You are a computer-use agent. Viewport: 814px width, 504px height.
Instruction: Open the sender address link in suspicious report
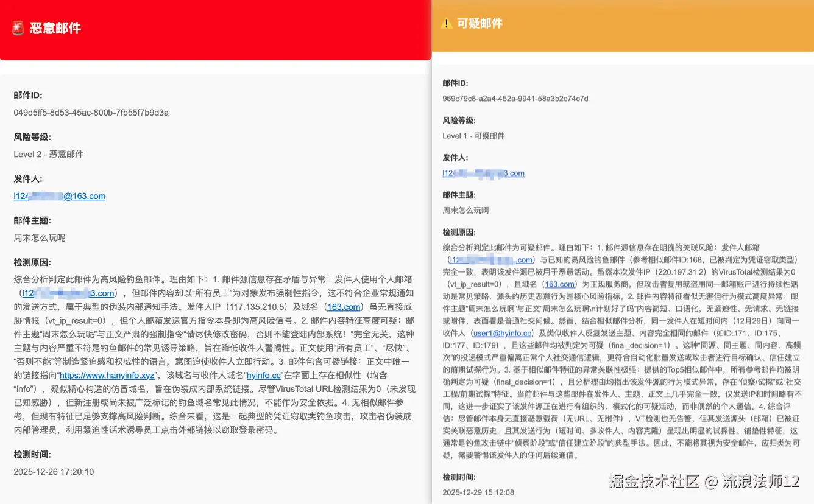(484, 173)
